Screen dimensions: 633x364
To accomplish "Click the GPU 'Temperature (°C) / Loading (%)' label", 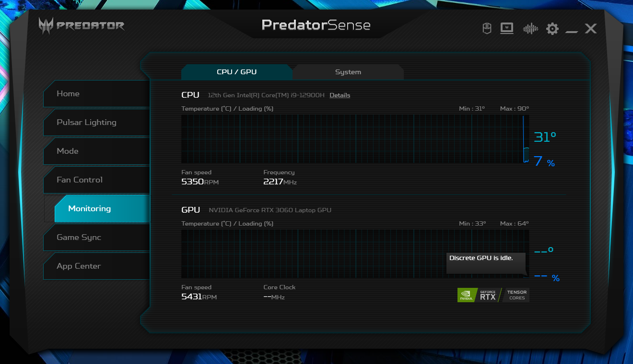I will coord(227,224).
